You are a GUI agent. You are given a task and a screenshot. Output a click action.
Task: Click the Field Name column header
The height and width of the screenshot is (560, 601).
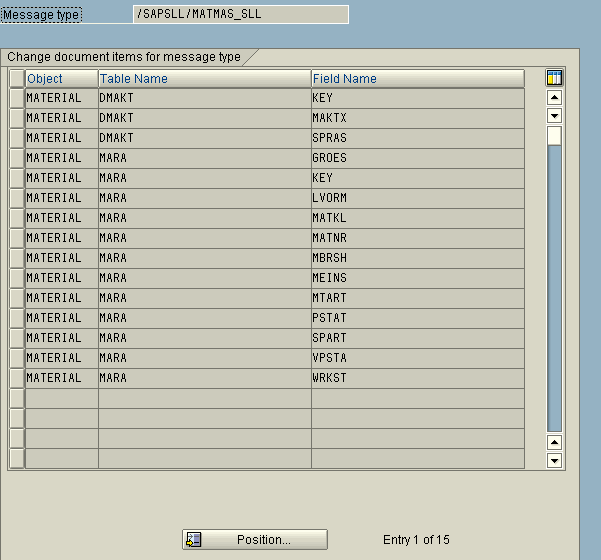[417, 78]
